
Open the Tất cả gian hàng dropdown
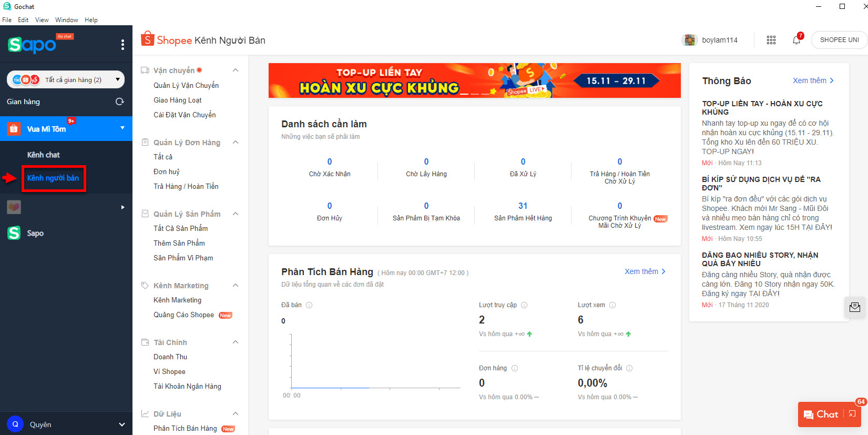pyautogui.click(x=66, y=79)
